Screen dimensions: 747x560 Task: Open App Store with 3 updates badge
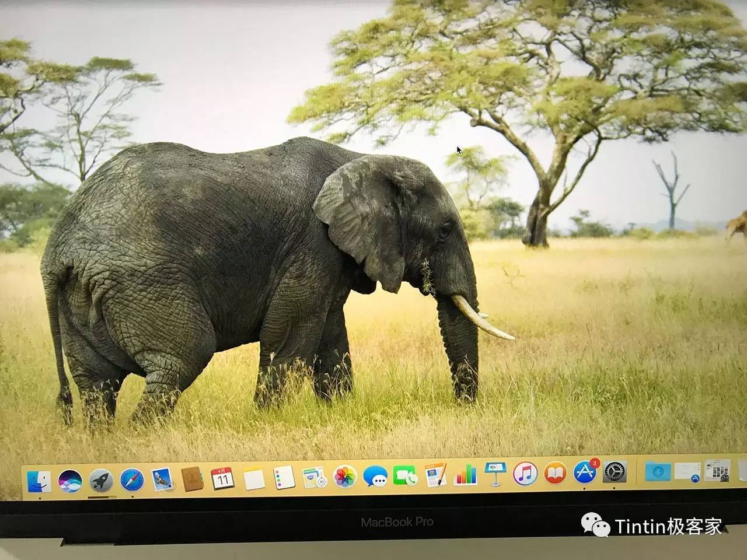click(585, 472)
